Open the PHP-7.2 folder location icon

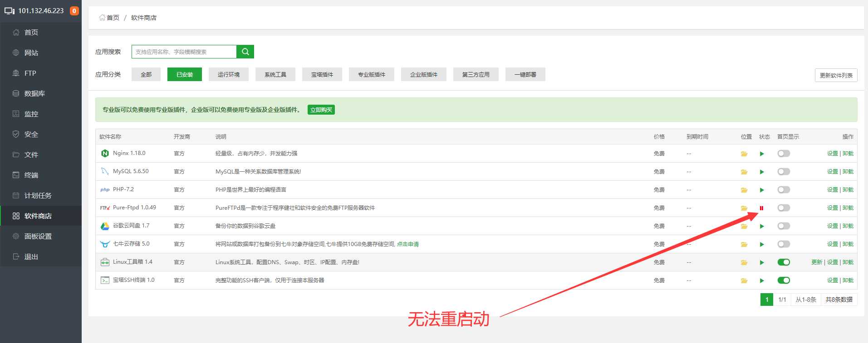[744, 190]
